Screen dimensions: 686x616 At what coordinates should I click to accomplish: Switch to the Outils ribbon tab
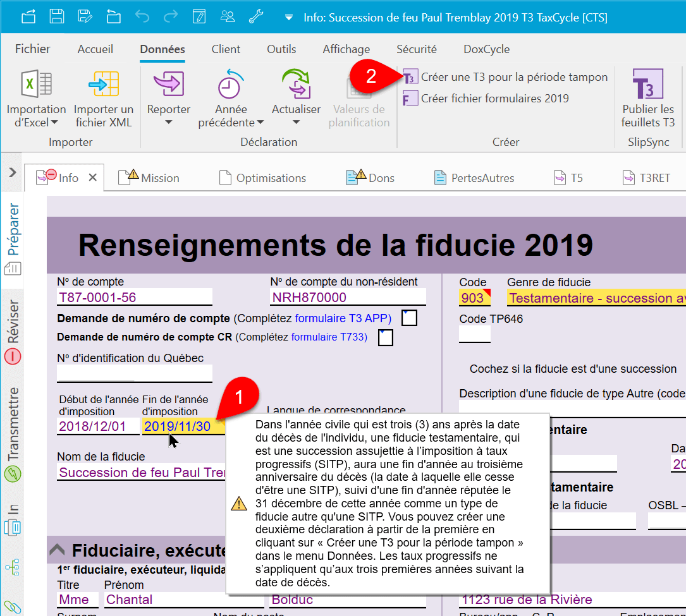[282, 49]
